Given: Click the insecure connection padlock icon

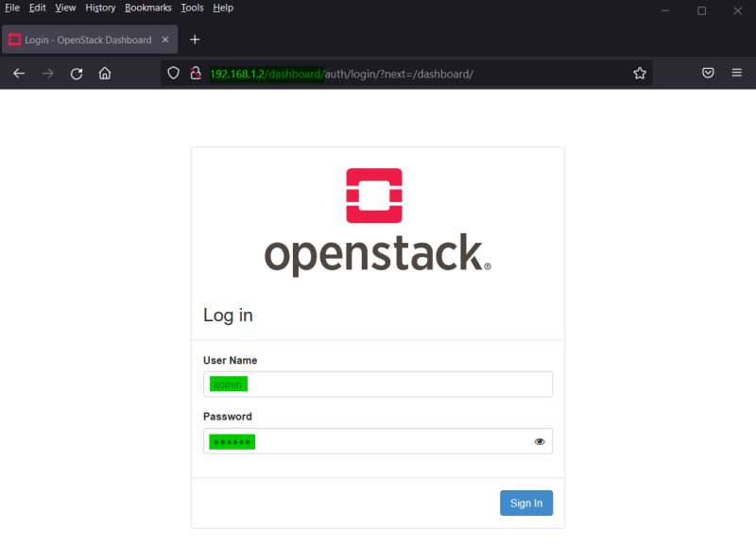Looking at the screenshot, I should (x=195, y=73).
